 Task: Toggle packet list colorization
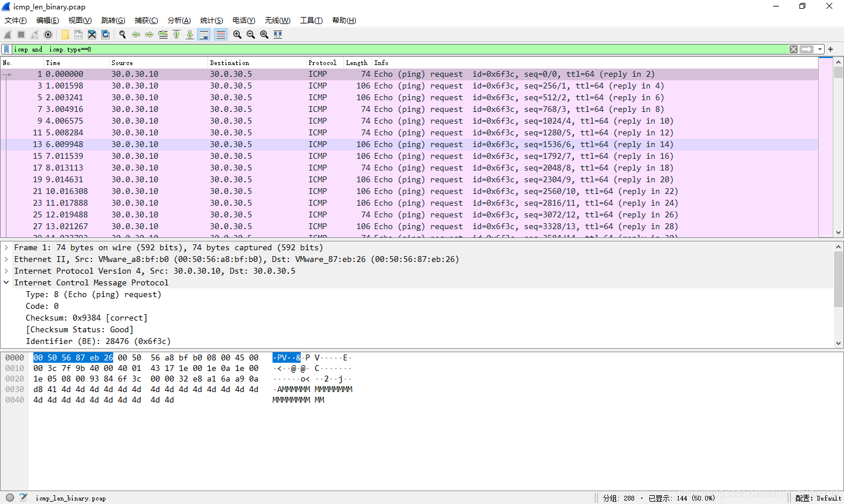tap(220, 35)
